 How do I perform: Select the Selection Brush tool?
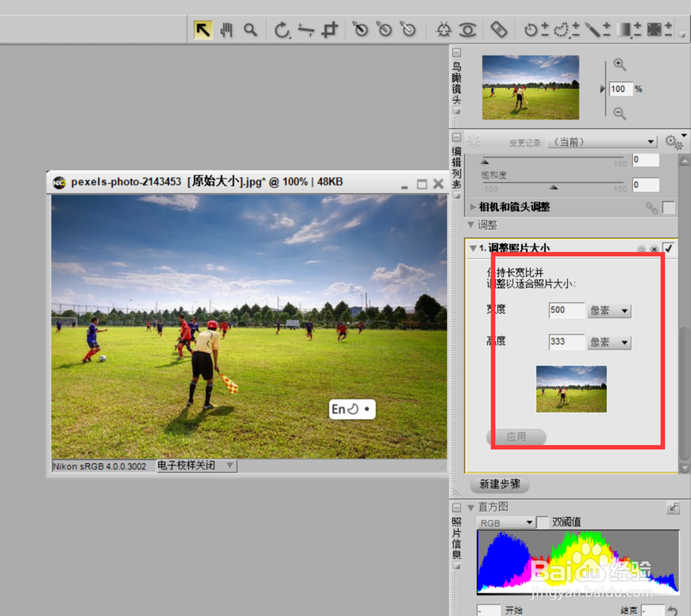(x=592, y=30)
